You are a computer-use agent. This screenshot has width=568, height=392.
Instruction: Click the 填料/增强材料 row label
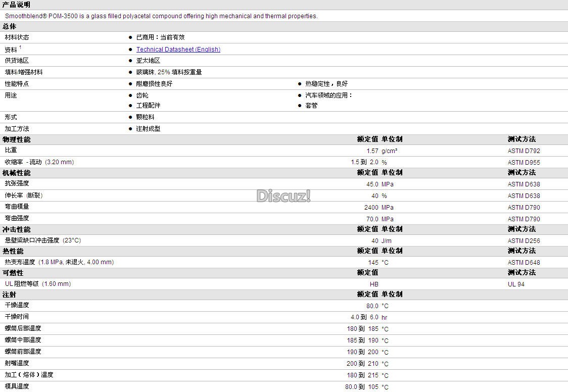[x=24, y=72]
